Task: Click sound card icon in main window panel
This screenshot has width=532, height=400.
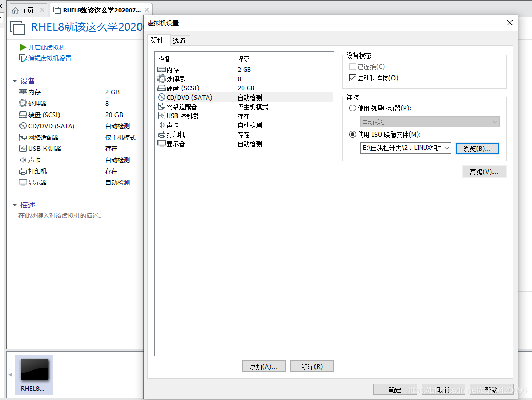Action: click(23, 160)
